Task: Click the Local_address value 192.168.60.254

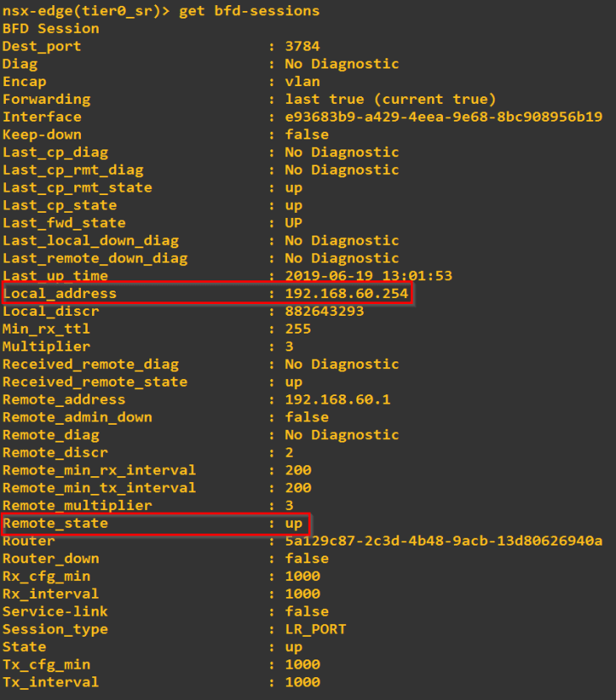Action: tap(346, 294)
